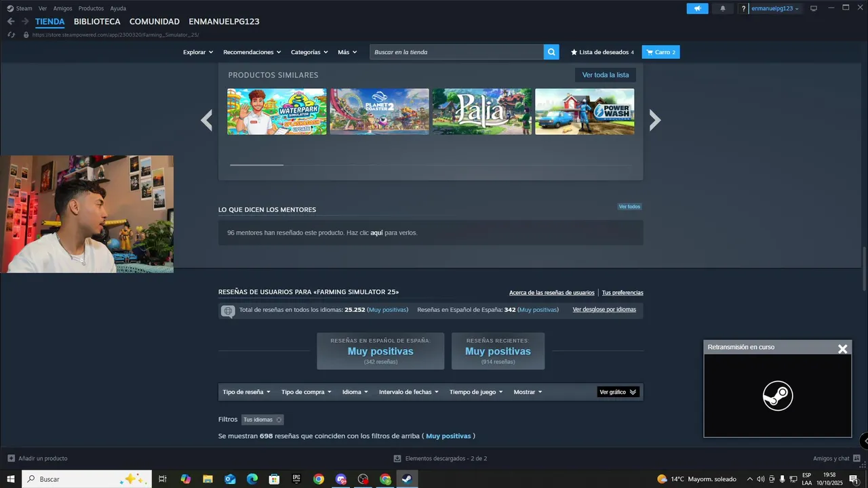
Task: Open Outlook from the taskbar
Action: coord(230,479)
